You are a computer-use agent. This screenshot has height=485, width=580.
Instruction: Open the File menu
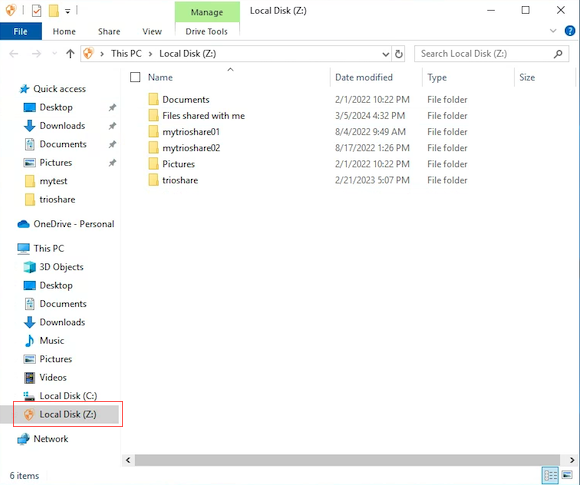click(x=21, y=31)
